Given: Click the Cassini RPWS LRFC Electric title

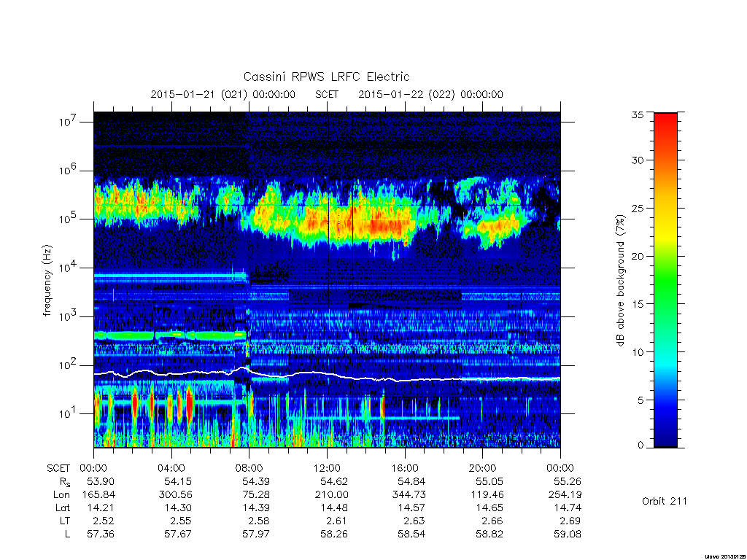Looking at the screenshot, I should coord(326,77).
